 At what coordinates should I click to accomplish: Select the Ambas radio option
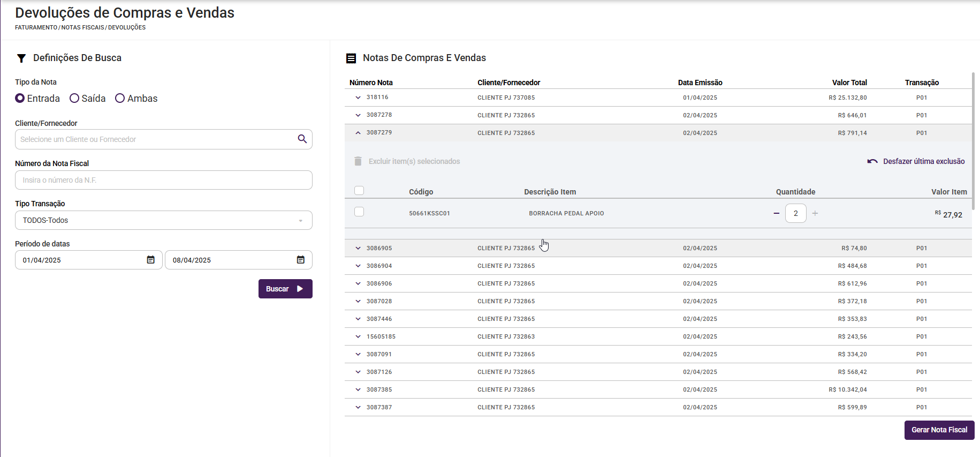pyautogui.click(x=120, y=98)
